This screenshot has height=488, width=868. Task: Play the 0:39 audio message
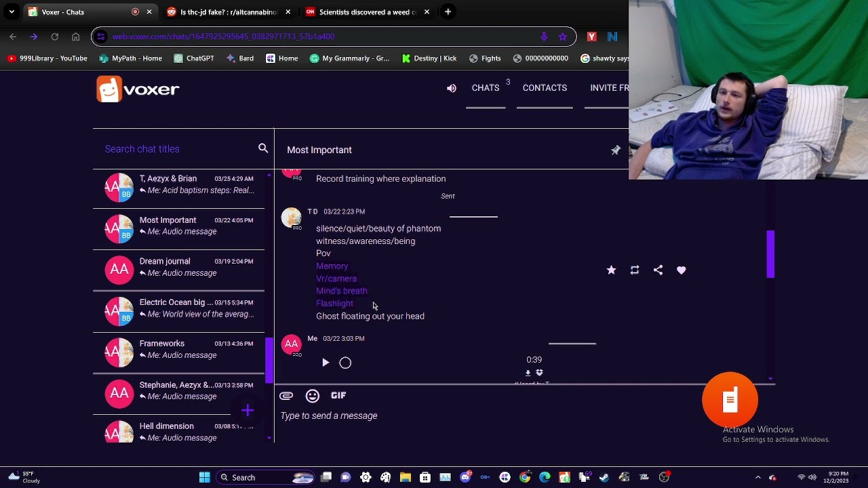tap(325, 363)
